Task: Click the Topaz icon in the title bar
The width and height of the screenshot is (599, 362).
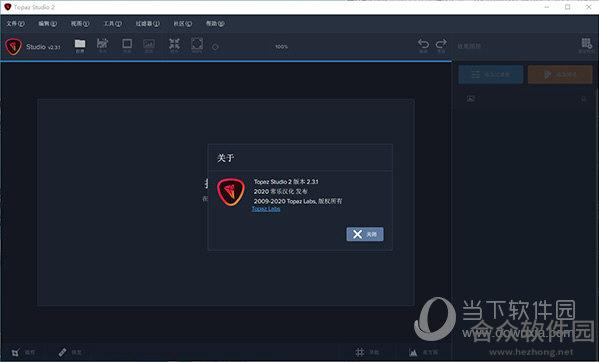Action: 7,7
